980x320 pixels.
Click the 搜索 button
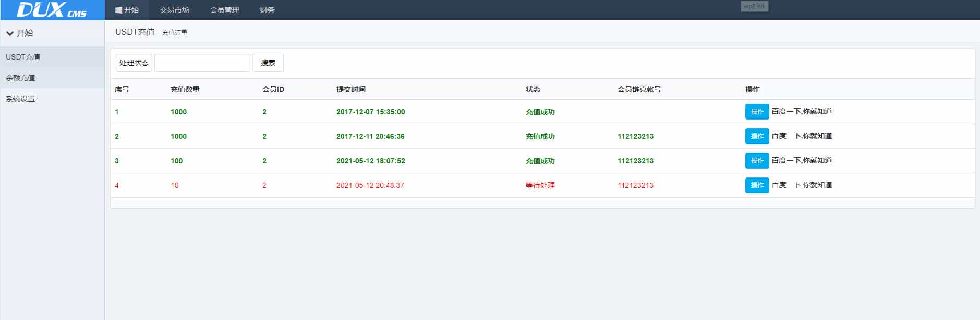point(268,63)
